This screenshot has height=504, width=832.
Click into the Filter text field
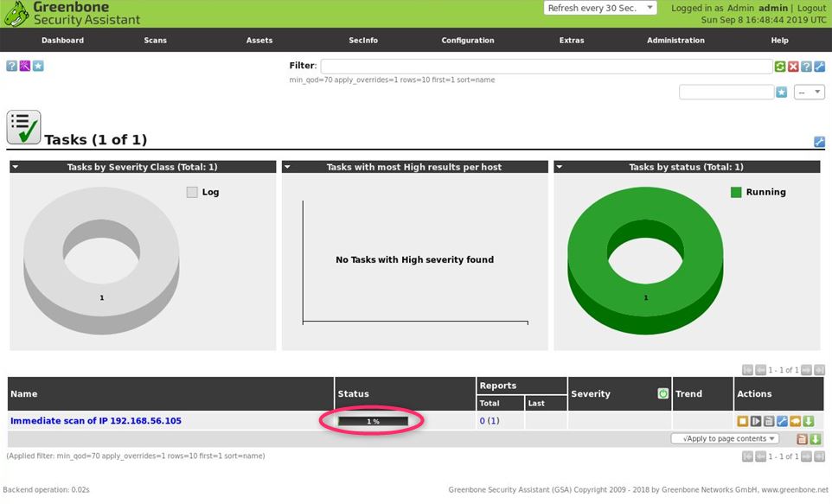547,67
